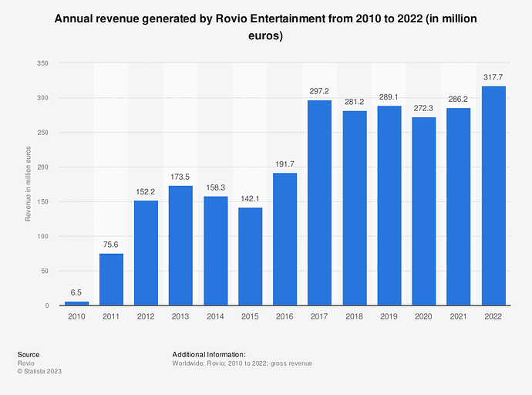Viewport: 532px width, 395px height.
Task: Select the 2017 bar in the chart
Action: 319,203
